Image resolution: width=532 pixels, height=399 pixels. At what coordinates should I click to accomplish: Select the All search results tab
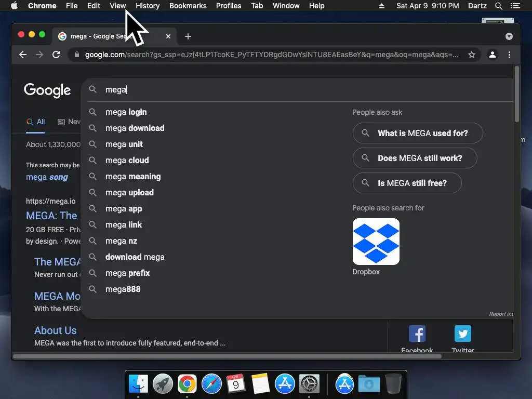click(x=36, y=122)
